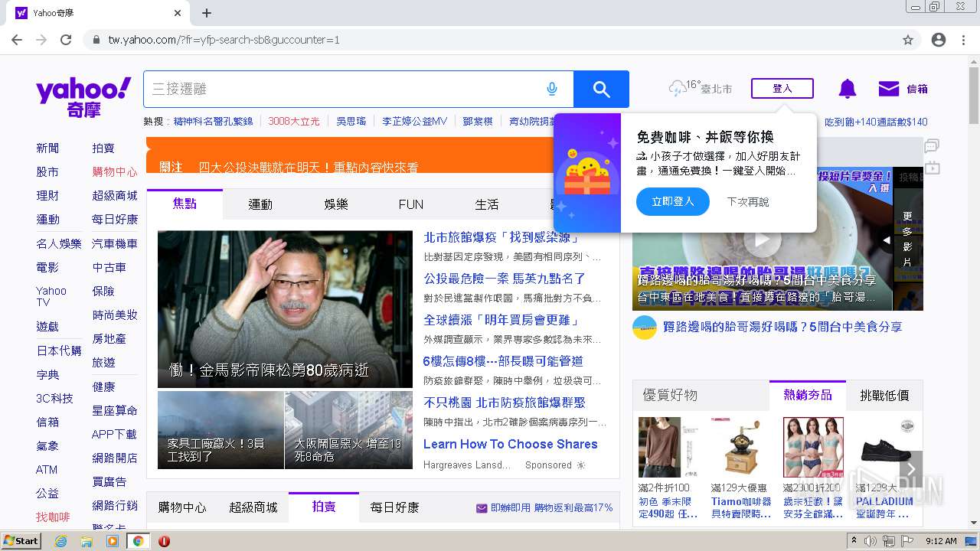Select the 娛樂 news tab
This screenshot has height=551, width=980.
(x=336, y=204)
